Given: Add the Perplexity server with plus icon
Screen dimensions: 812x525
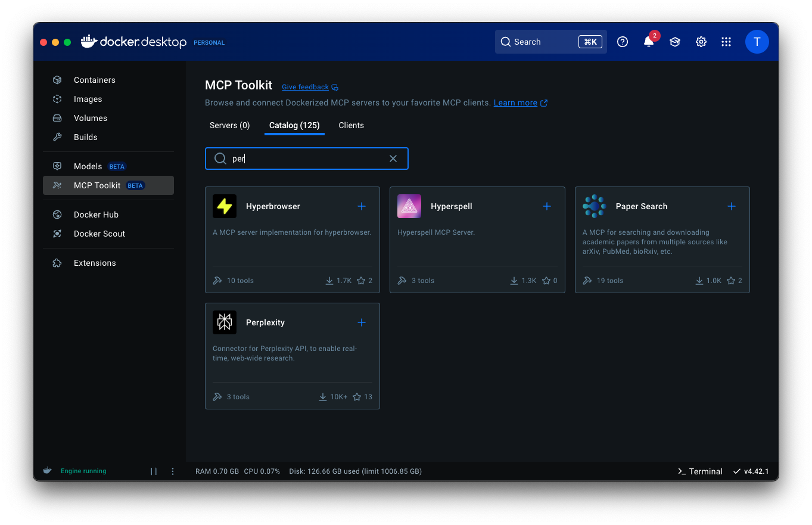Looking at the screenshot, I should (362, 322).
